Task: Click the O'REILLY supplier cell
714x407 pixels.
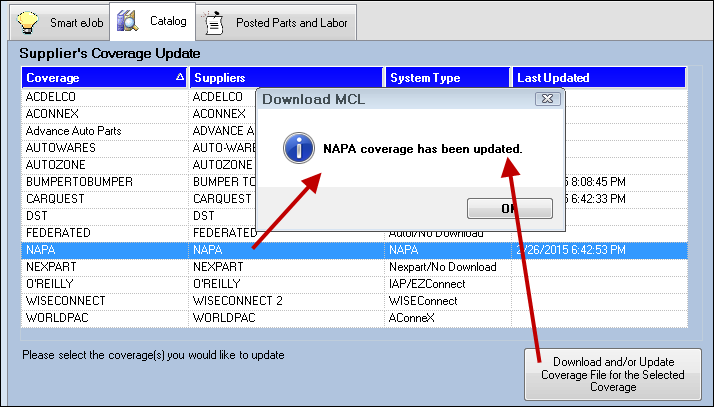Action: point(286,284)
